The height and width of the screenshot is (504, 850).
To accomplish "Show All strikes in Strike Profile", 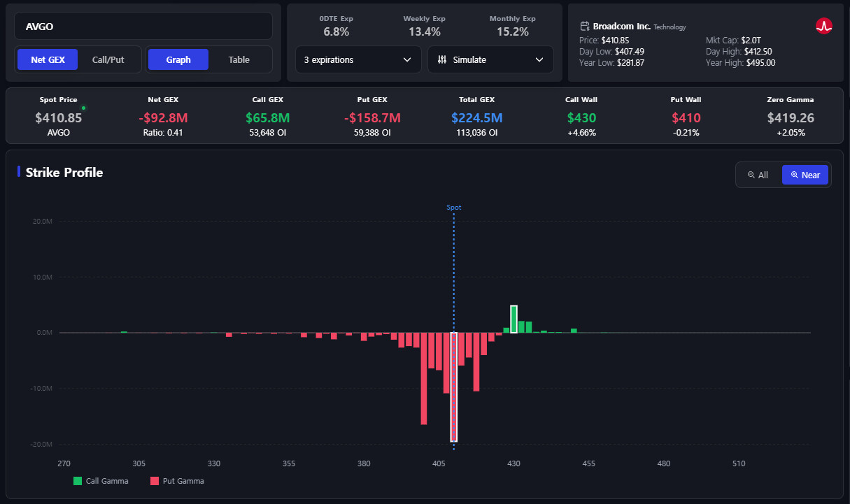I will (x=758, y=175).
